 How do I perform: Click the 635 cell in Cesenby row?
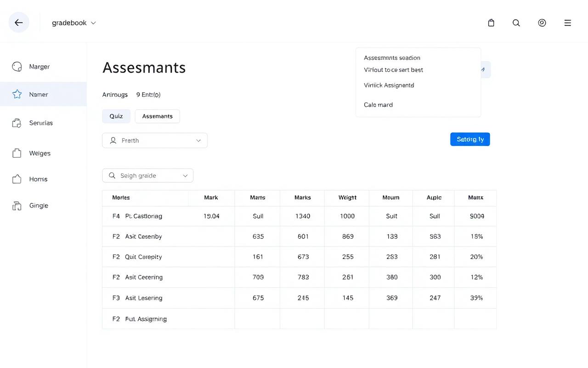pyautogui.click(x=258, y=236)
